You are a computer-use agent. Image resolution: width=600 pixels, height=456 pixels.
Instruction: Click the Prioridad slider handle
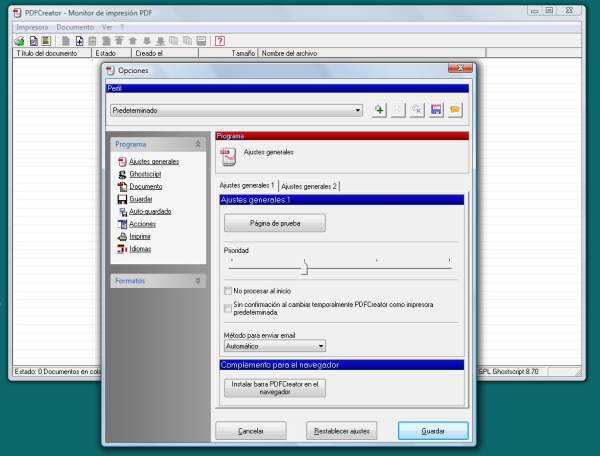[305, 267]
